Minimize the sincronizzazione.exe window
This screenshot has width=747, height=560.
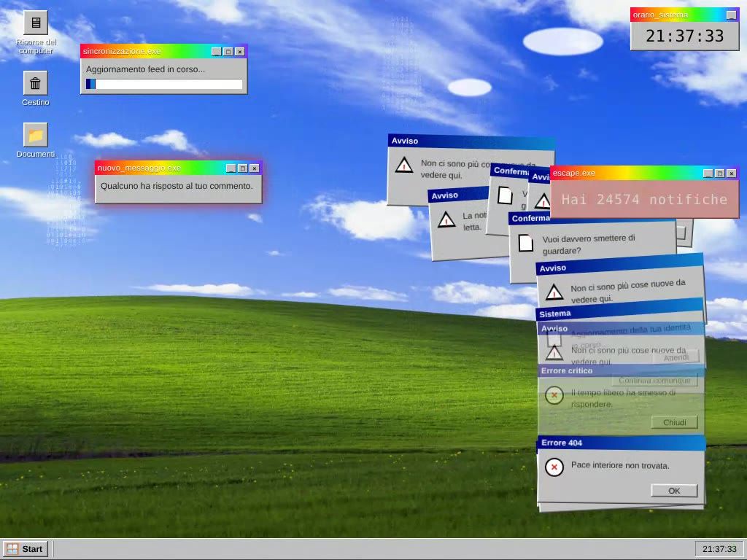(216, 52)
